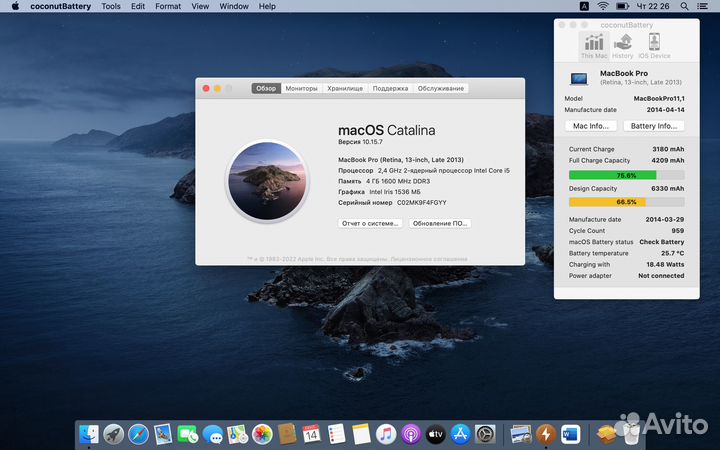Click Battery Info button in coconutBattery

pyautogui.click(x=654, y=126)
